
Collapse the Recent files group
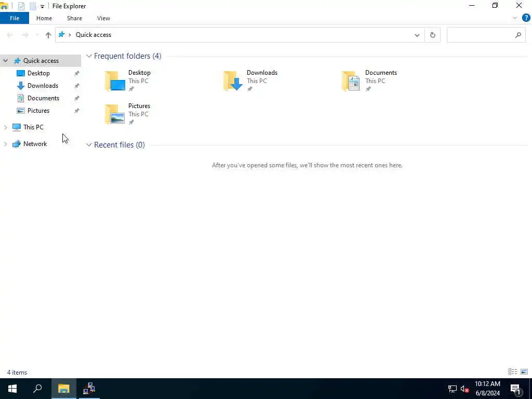click(89, 145)
